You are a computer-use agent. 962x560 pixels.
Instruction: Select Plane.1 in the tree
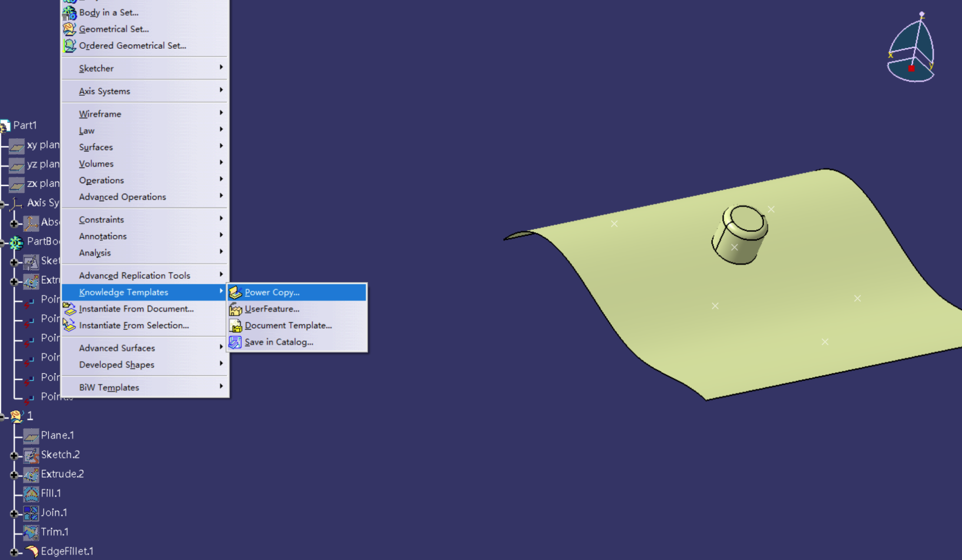pyautogui.click(x=57, y=435)
